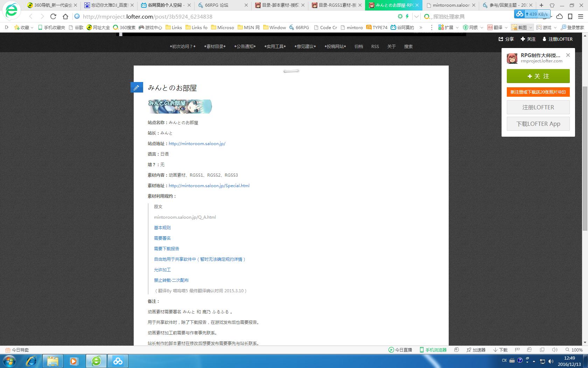Viewport: 588px width, 368px height.
Task: Click the 分享 share button
Action: coord(506,39)
